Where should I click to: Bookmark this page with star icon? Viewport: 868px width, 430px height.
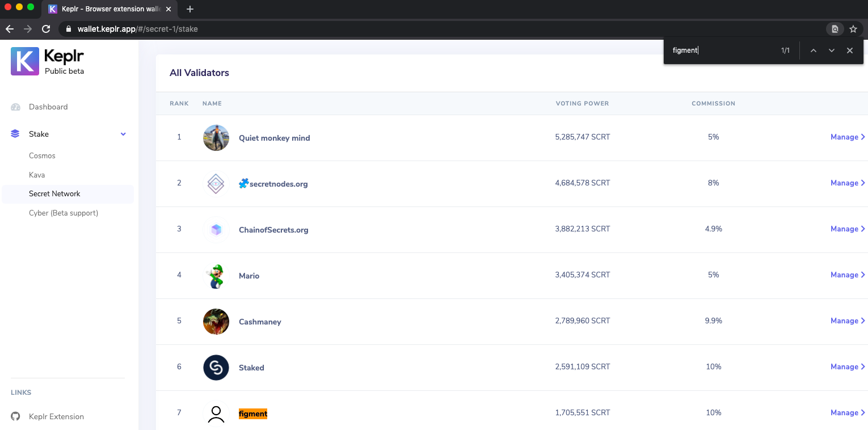(853, 29)
